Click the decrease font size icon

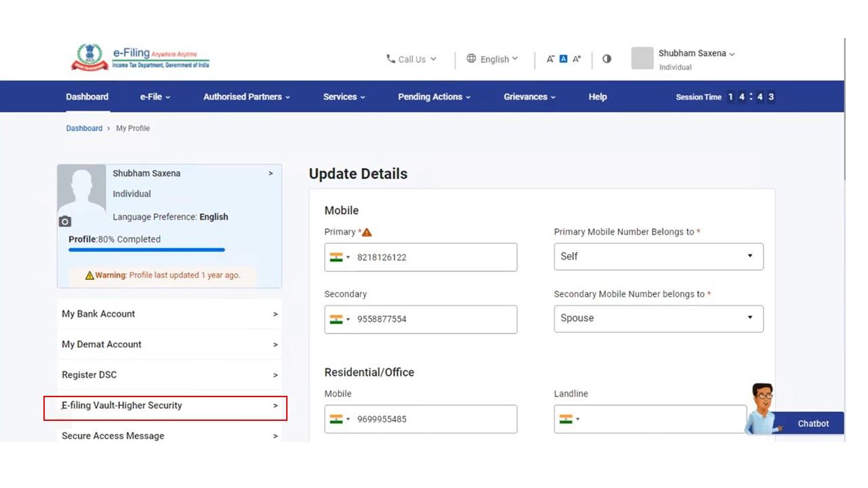tap(551, 59)
